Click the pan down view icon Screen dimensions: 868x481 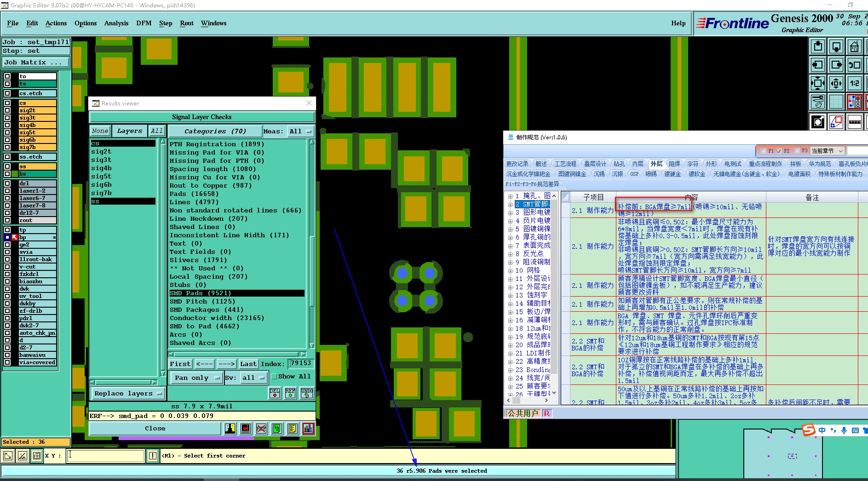pyautogui.click(x=836, y=46)
